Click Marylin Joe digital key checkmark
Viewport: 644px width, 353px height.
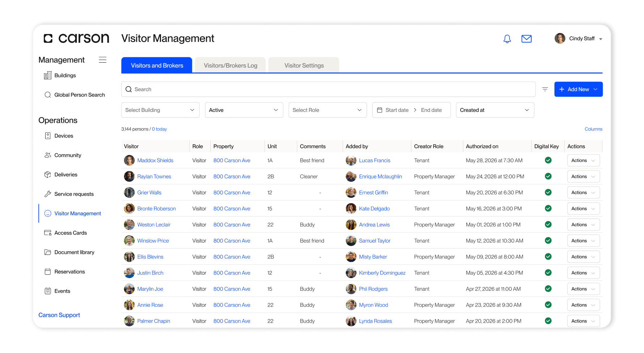(x=548, y=289)
